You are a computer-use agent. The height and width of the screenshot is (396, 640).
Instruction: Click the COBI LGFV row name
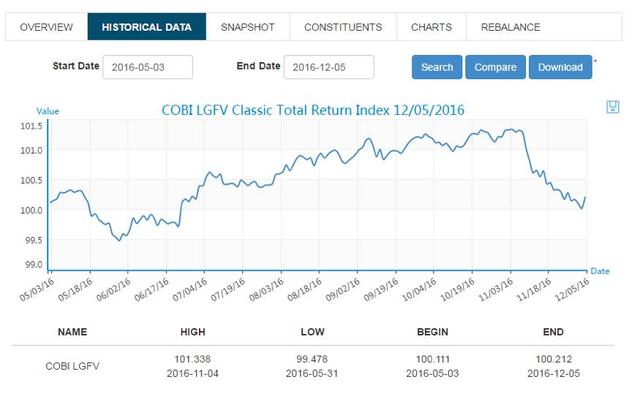[72, 366]
